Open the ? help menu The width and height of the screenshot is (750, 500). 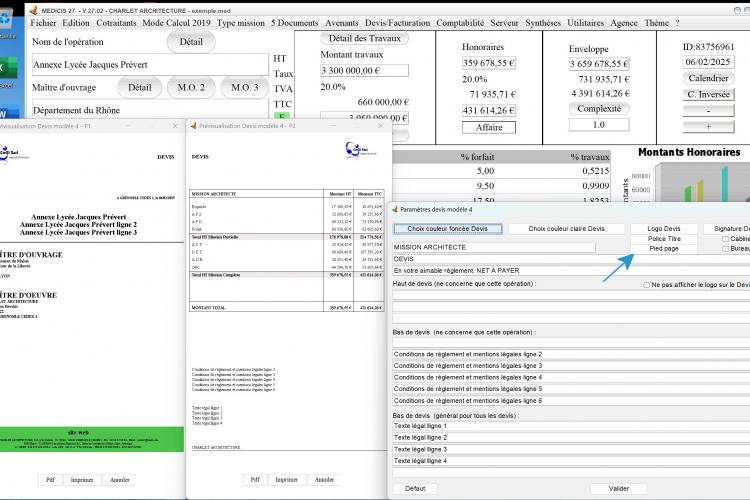click(677, 23)
